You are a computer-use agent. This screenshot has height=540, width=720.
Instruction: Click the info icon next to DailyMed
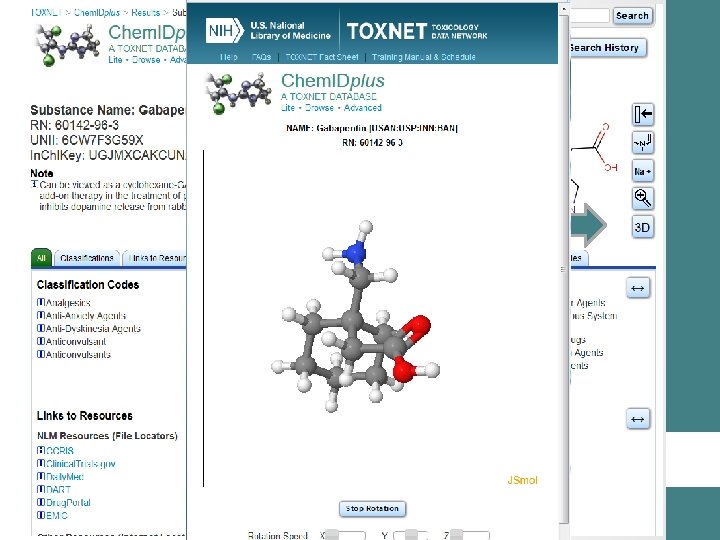[x=40, y=476]
